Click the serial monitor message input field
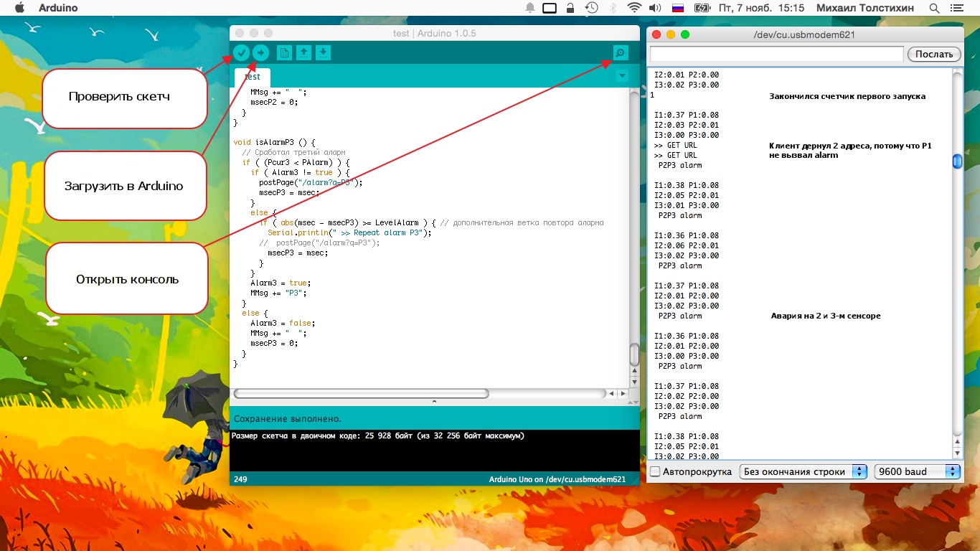980x551 pixels. (776, 54)
